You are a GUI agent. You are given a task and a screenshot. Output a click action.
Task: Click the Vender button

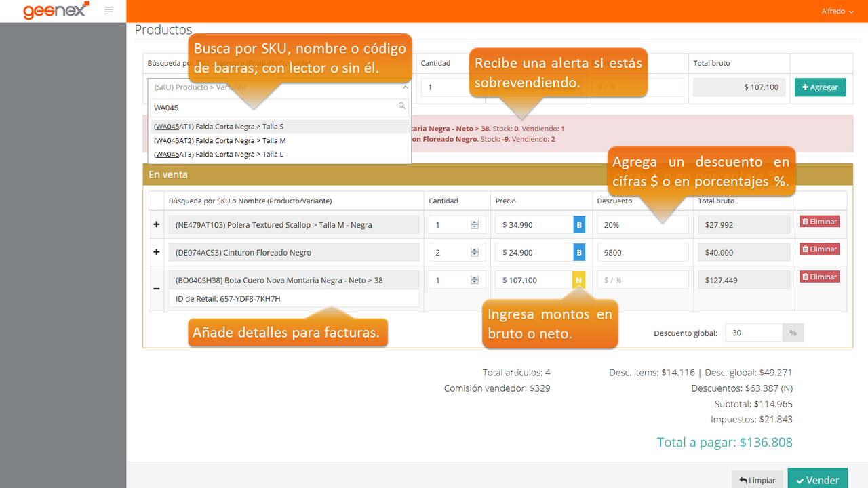click(818, 479)
